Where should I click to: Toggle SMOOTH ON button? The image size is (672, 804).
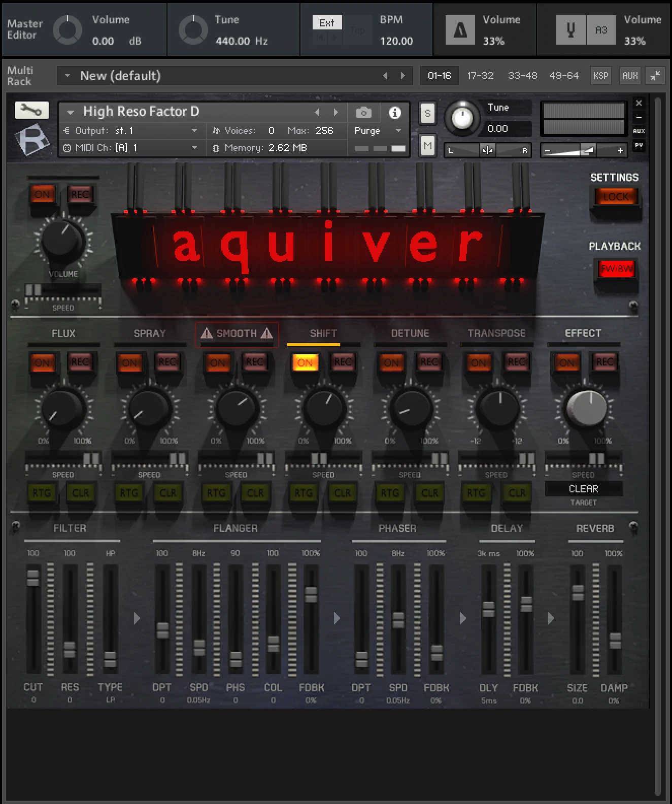coord(217,363)
